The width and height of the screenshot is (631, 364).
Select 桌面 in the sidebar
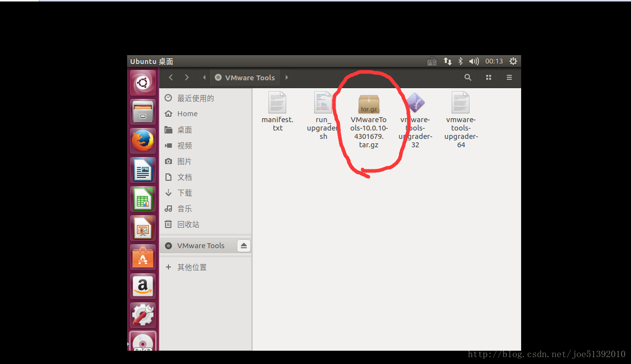click(205, 130)
